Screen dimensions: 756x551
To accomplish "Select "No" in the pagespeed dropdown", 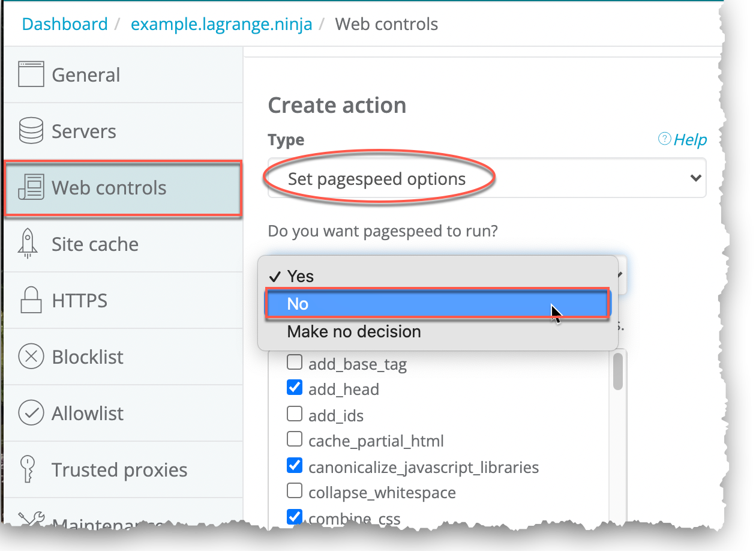I will click(437, 304).
